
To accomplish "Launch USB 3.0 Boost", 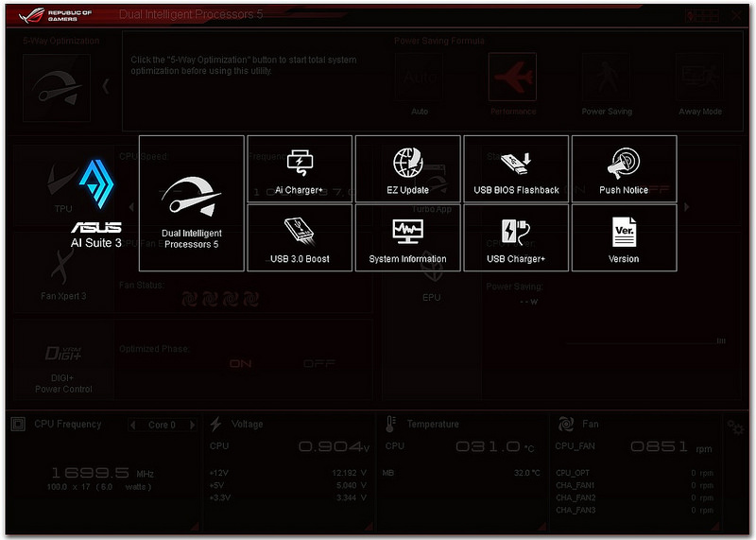I will pyautogui.click(x=300, y=238).
